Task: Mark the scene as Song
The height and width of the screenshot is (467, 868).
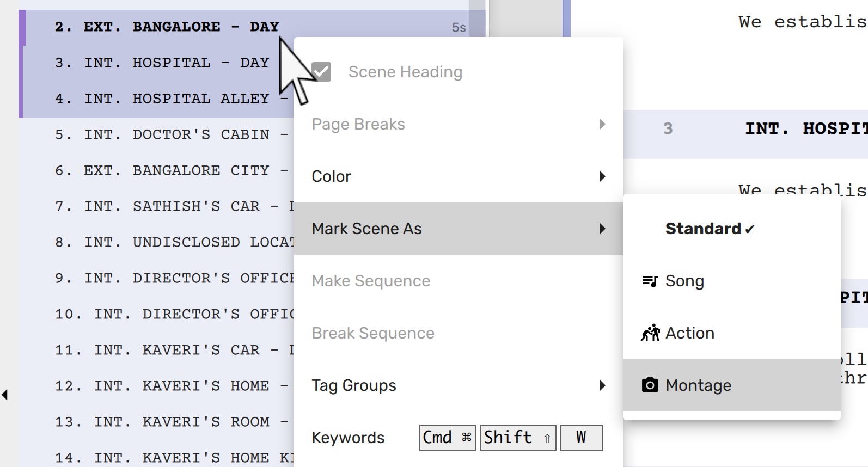Action: pyautogui.click(x=684, y=281)
